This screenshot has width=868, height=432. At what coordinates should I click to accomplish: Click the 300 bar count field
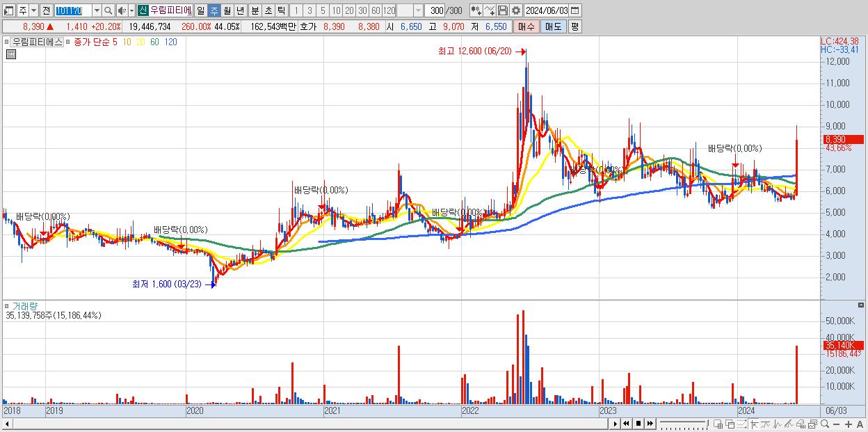click(x=435, y=10)
